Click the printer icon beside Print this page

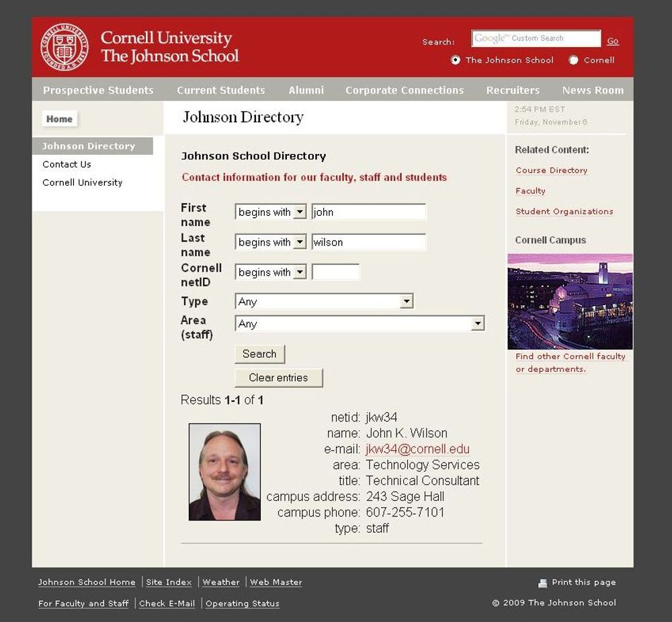pyautogui.click(x=542, y=583)
